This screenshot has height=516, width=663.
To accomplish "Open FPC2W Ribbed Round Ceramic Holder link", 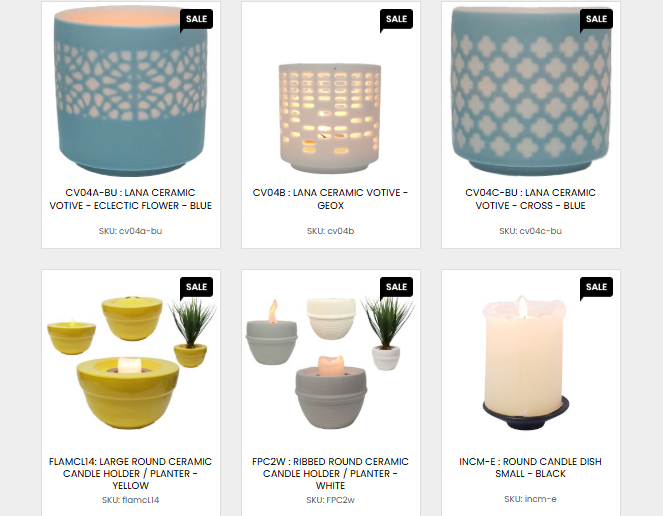I will [x=330, y=473].
